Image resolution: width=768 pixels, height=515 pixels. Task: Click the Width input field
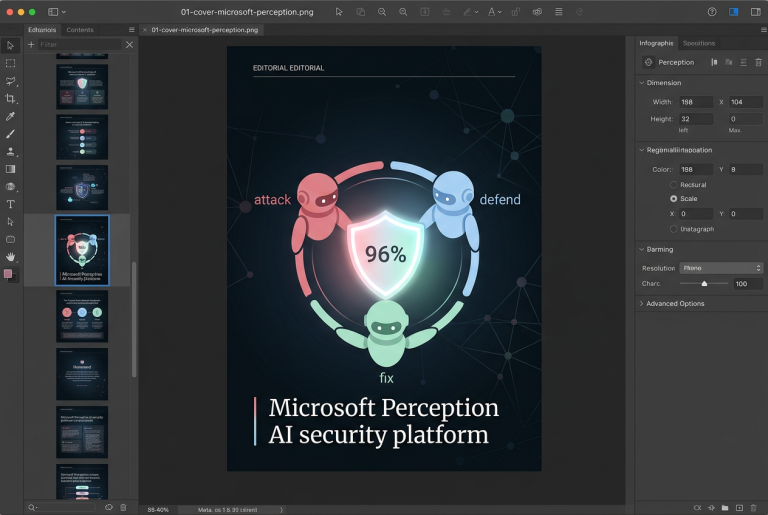(x=696, y=102)
